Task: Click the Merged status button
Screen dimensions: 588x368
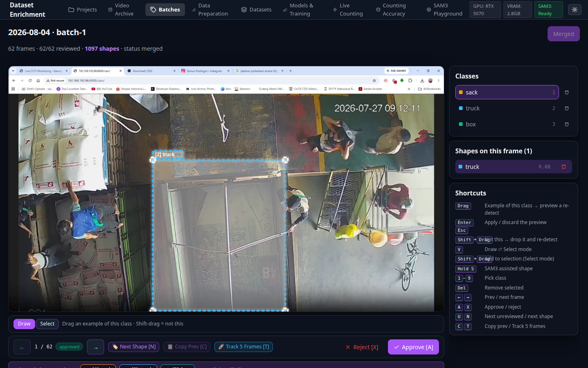Action: coord(563,34)
